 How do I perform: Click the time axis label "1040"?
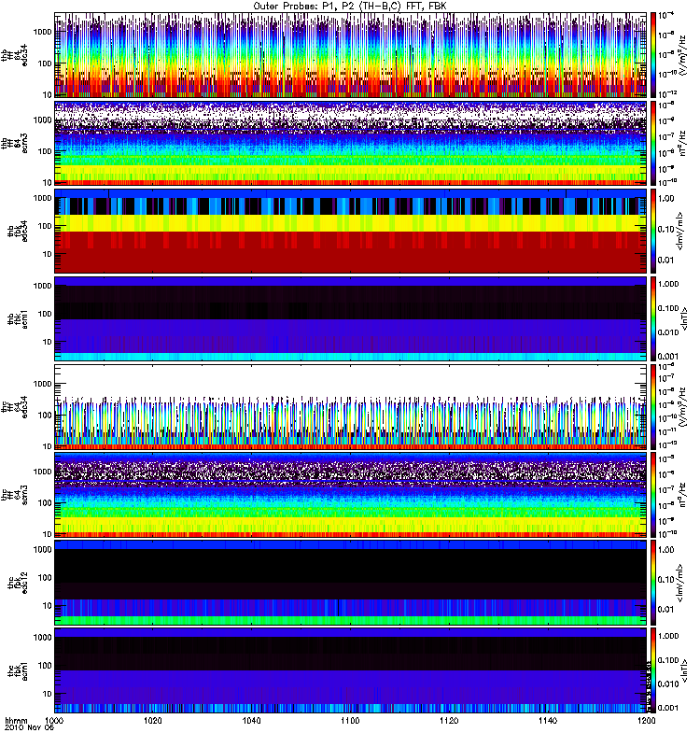pos(251,720)
